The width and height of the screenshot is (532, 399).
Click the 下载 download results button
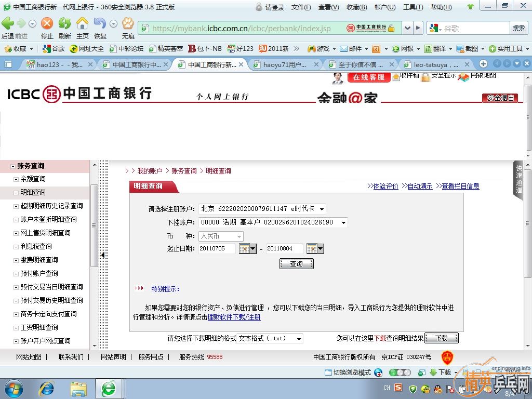tap(442, 338)
